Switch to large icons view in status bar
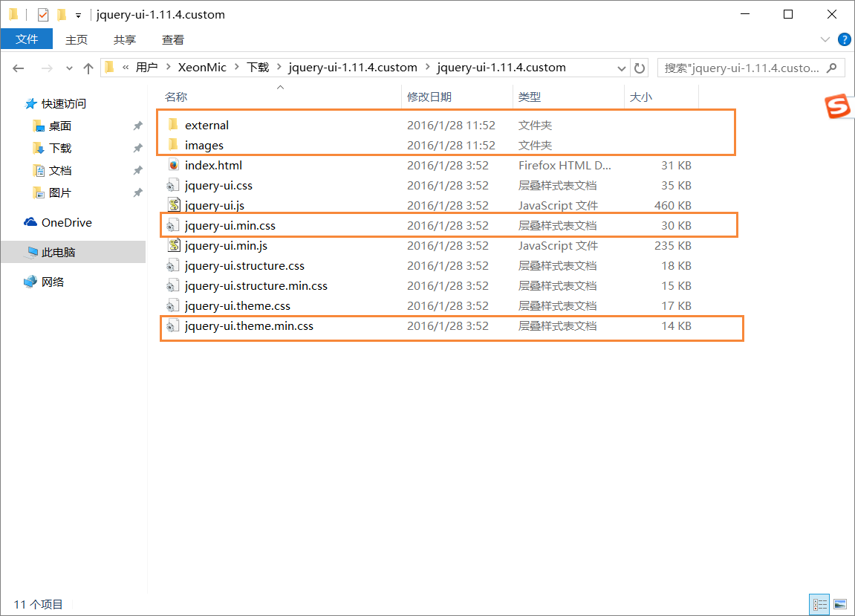 (840, 605)
